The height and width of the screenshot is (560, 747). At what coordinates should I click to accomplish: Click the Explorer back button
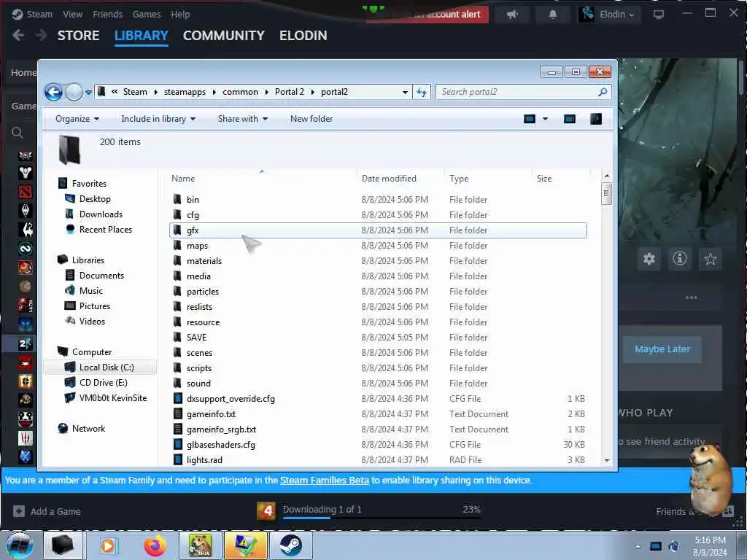click(54, 92)
